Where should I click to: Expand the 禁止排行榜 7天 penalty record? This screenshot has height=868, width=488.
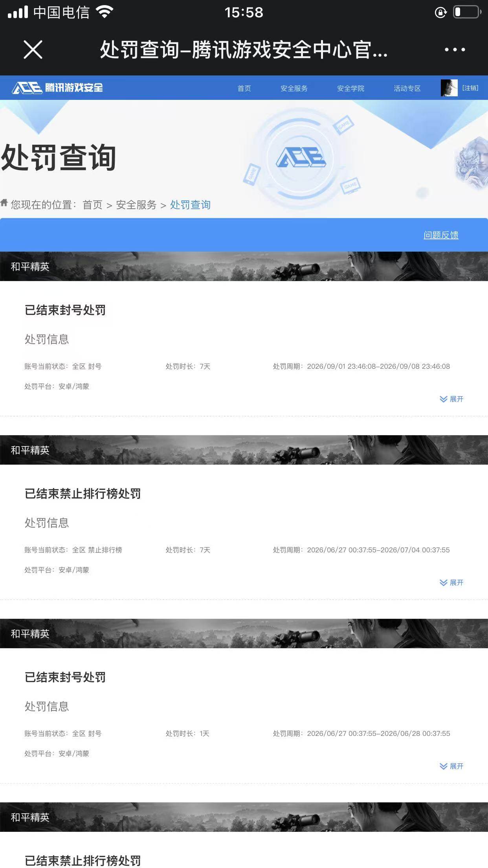click(451, 583)
